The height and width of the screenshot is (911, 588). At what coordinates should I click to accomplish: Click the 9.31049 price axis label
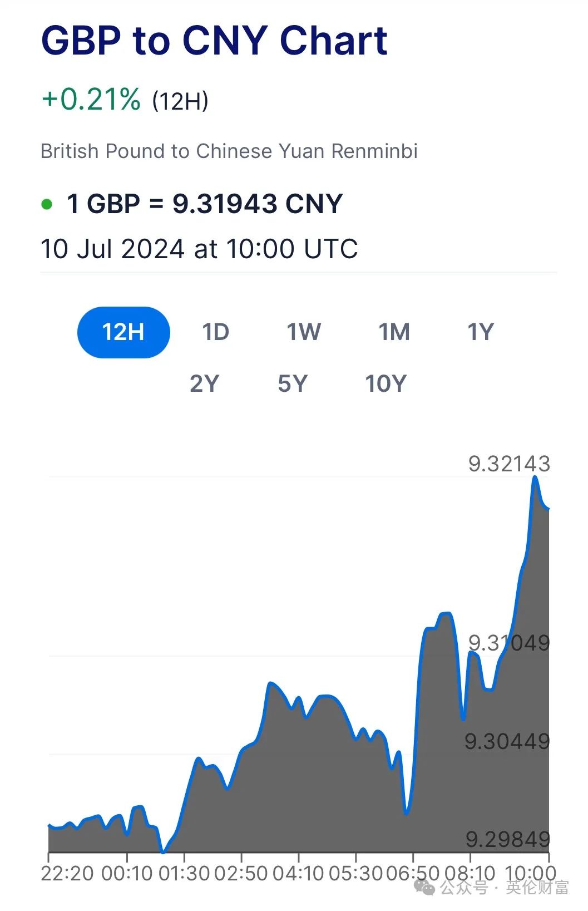click(x=509, y=643)
